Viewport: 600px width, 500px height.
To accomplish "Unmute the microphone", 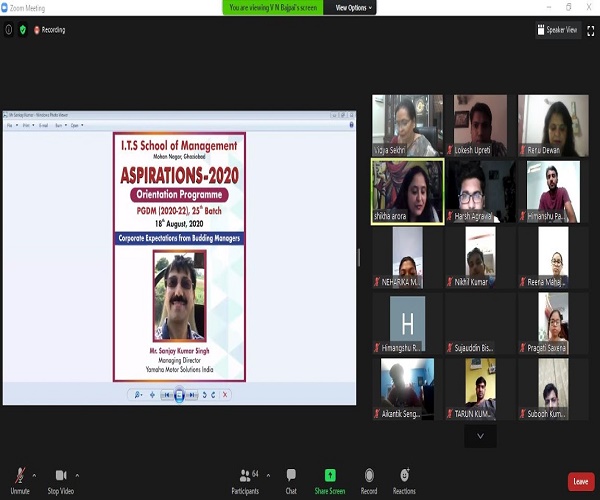I will (20, 480).
